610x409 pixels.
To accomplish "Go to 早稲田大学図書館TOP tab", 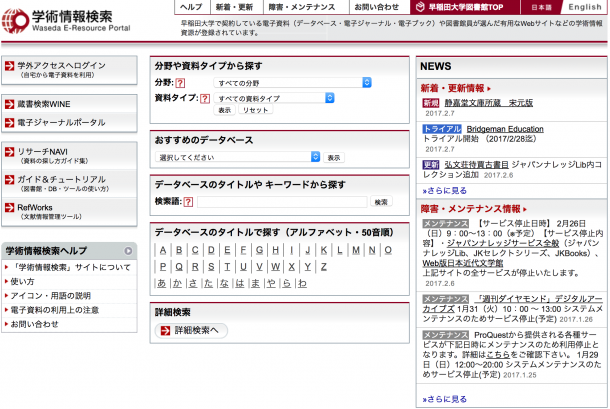I will point(465,7).
